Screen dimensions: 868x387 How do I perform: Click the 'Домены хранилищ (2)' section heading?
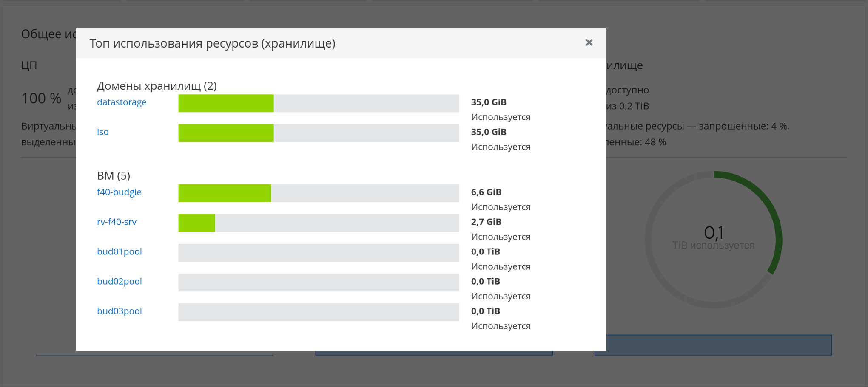pyautogui.click(x=157, y=86)
